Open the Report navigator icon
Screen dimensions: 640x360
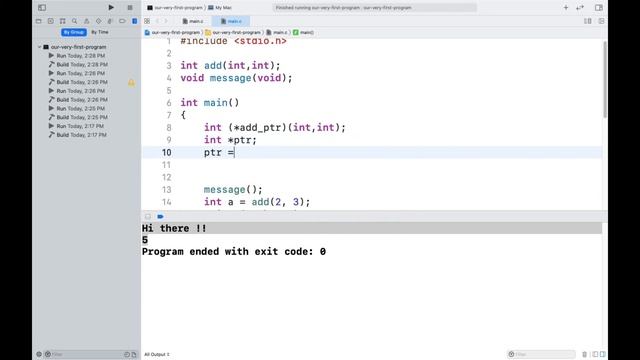coord(134,21)
